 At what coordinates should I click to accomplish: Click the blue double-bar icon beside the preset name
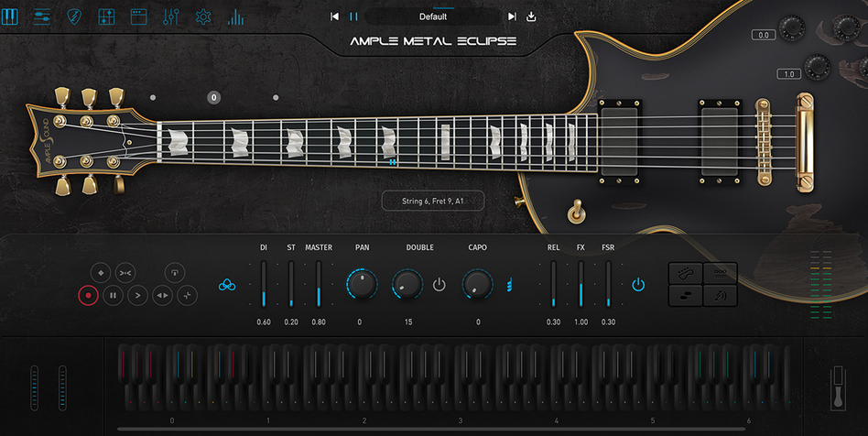[x=353, y=16]
